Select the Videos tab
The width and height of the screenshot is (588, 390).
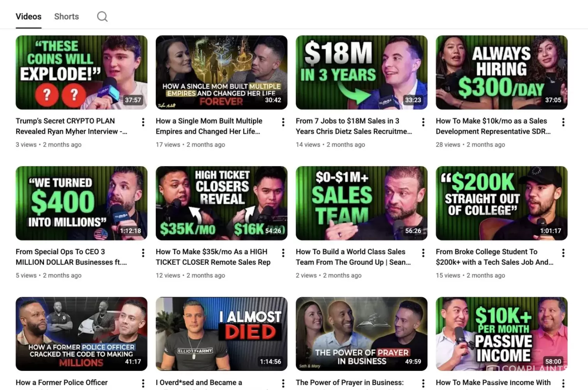click(28, 16)
